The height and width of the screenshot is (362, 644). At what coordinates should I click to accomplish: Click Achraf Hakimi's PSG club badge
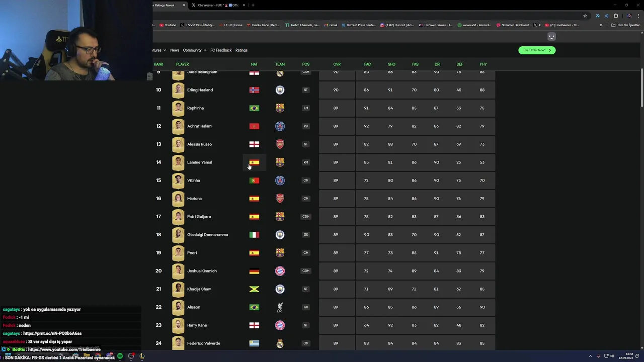pyautogui.click(x=280, y=126)
